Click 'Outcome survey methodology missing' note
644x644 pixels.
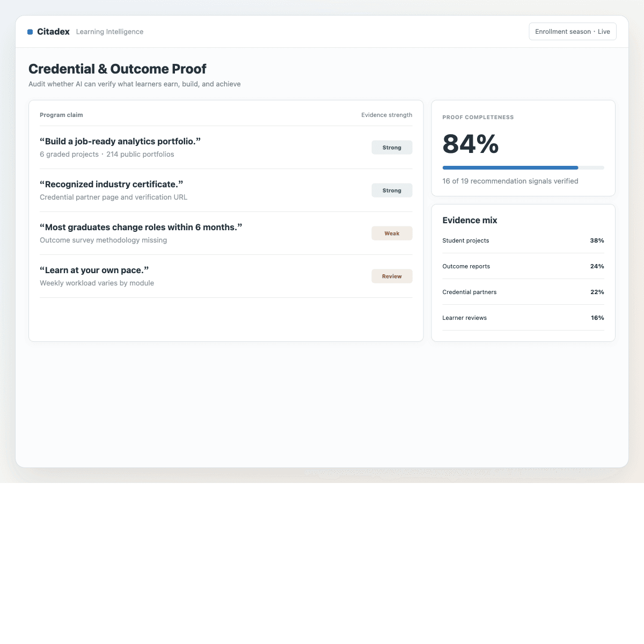click(104, 240)
